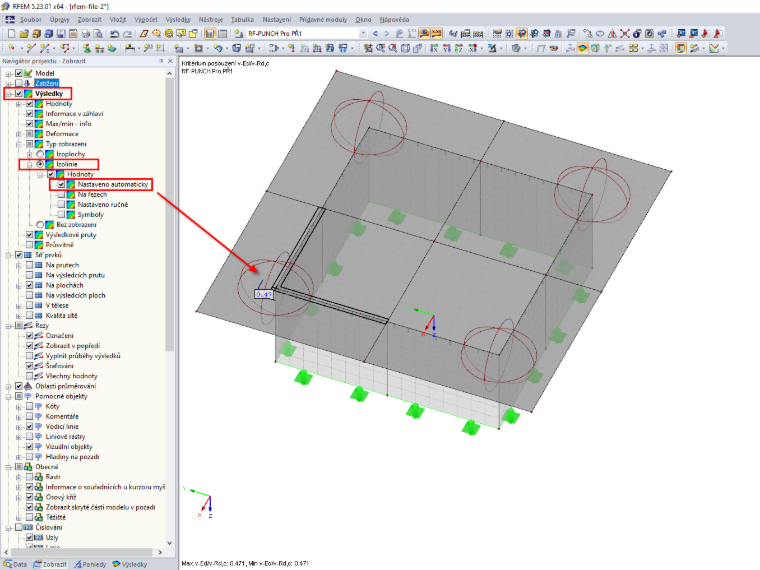Click the navigator vertical scrollbar down arrow

169,543
